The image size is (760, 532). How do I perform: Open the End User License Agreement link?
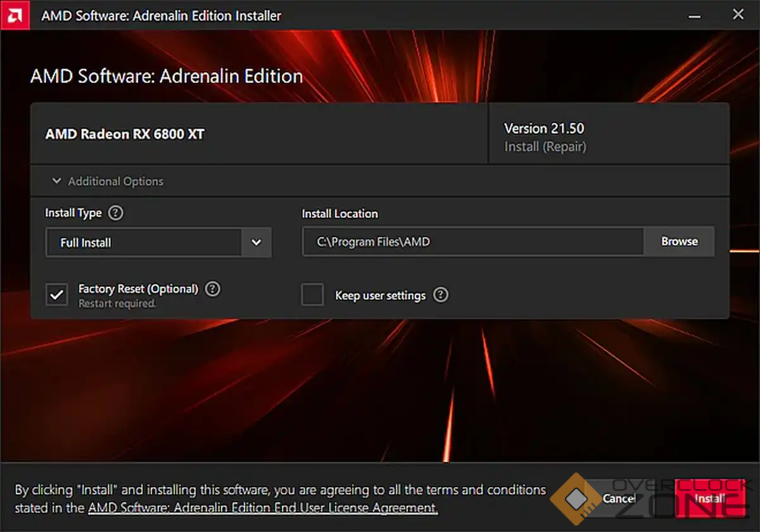262,507
